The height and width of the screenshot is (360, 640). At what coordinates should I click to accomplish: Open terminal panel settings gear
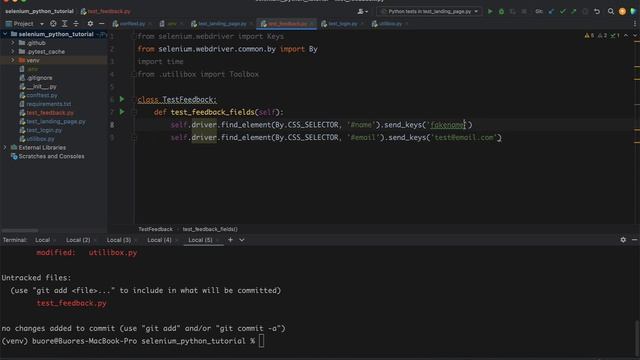pyautogui.click(x=623, y=240)
